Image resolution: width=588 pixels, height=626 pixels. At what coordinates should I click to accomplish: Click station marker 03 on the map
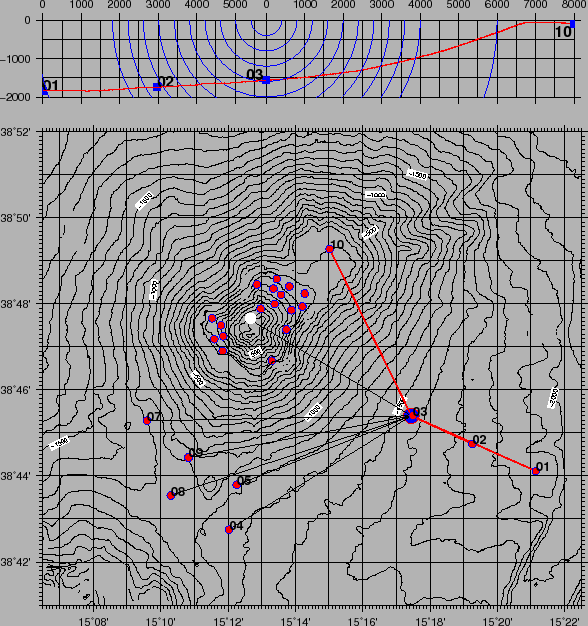pos(411,416)
